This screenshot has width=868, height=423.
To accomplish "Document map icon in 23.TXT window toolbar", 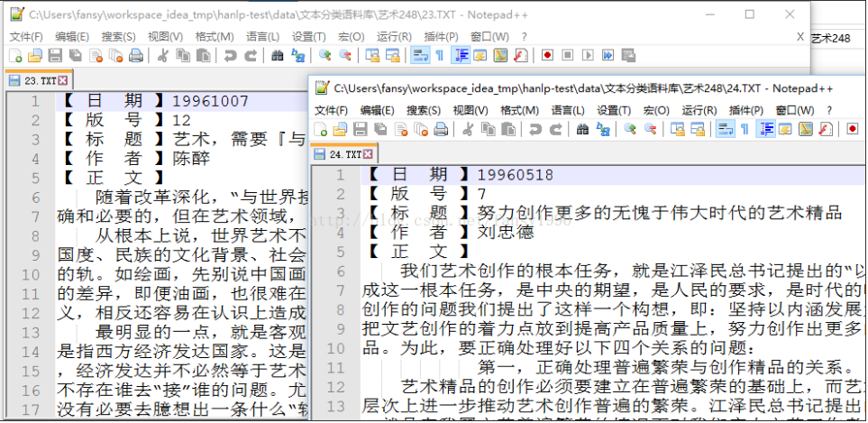I will point(500,55).
